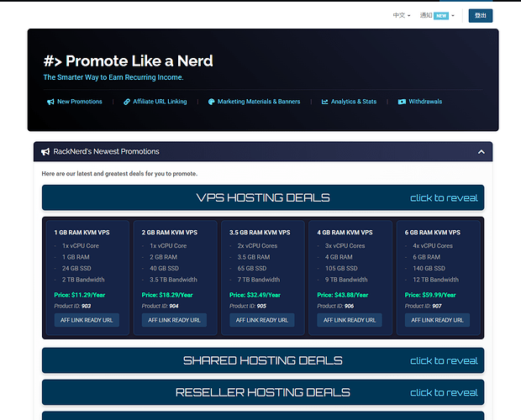Screen dimensions: 521x420
Task: Click Price: $18.29/Year text
Action: (x=167, y=295)
